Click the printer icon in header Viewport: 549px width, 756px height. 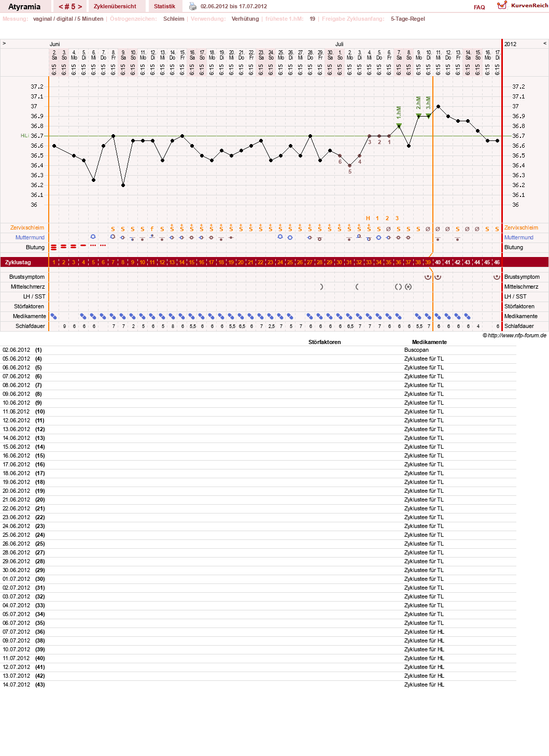[193, 6]
